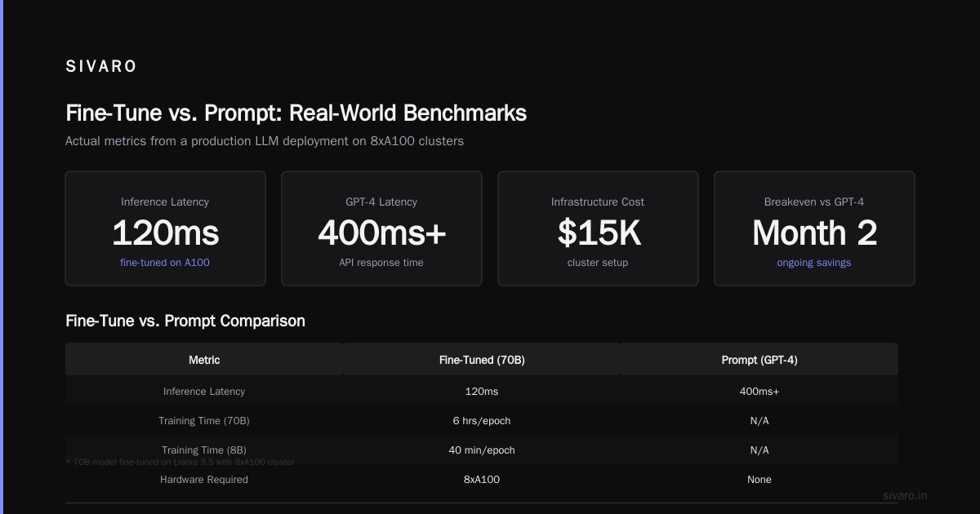Open the Infrastructure Cost $15K card
Screen dimensions: 980x514
point(598,228)
